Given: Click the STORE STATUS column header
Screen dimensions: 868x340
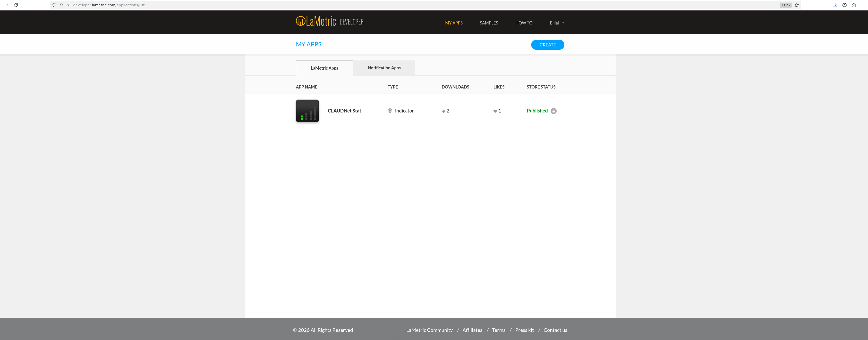Looking at the screenshot, I should coord(541,87).
